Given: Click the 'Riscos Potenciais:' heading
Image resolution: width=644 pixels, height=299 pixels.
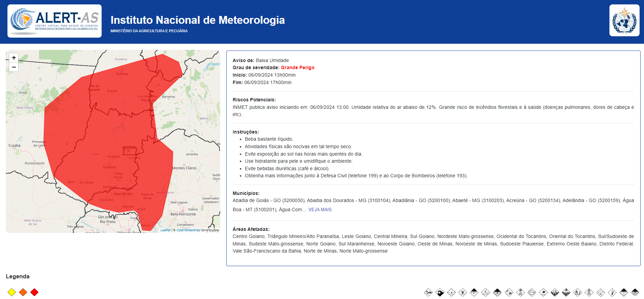Looking at the screenshot, I should [254, 100].
